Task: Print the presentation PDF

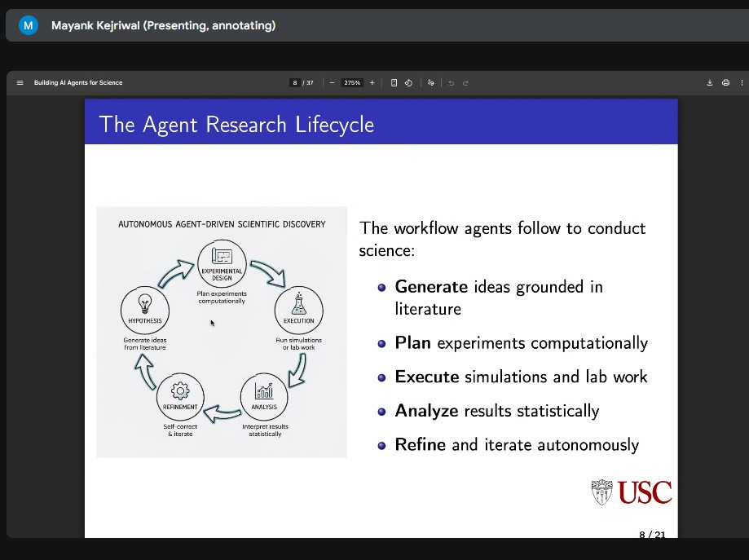Action: click(x=725, y=82)
